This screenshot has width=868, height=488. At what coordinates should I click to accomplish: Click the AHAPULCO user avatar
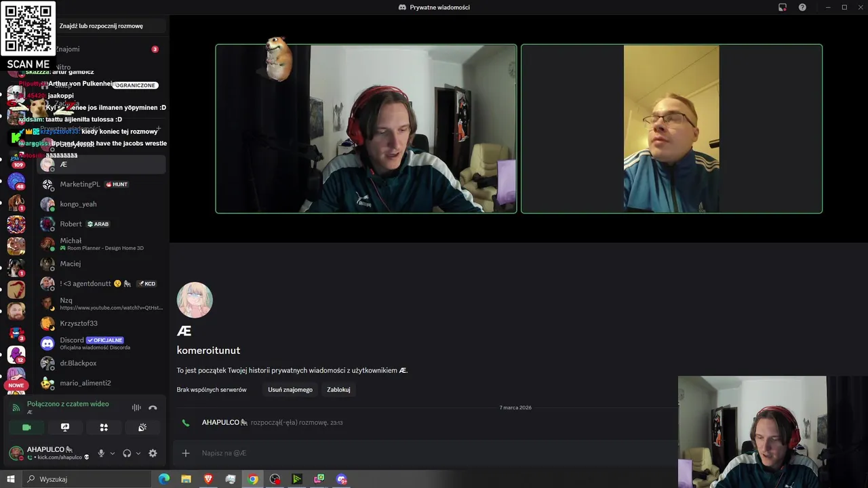(16, 453)
